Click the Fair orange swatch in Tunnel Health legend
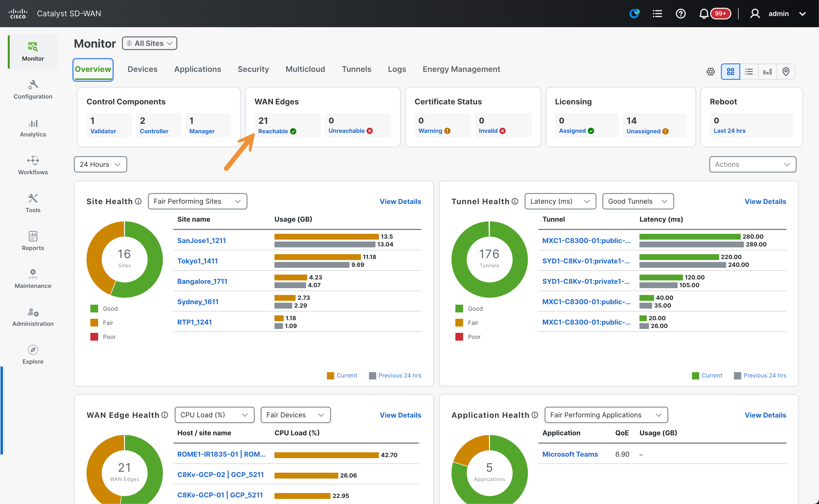819x504 pixels. click(459, 323)
